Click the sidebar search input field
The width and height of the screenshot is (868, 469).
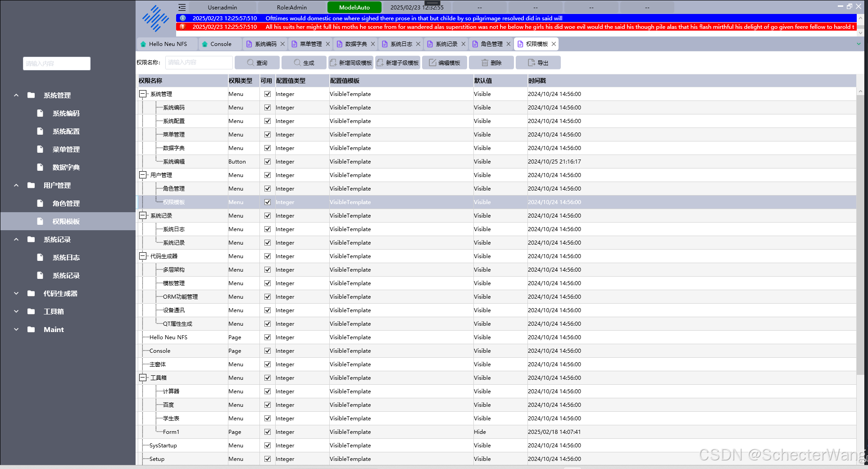pyautogui.click(x=57, y=64)
